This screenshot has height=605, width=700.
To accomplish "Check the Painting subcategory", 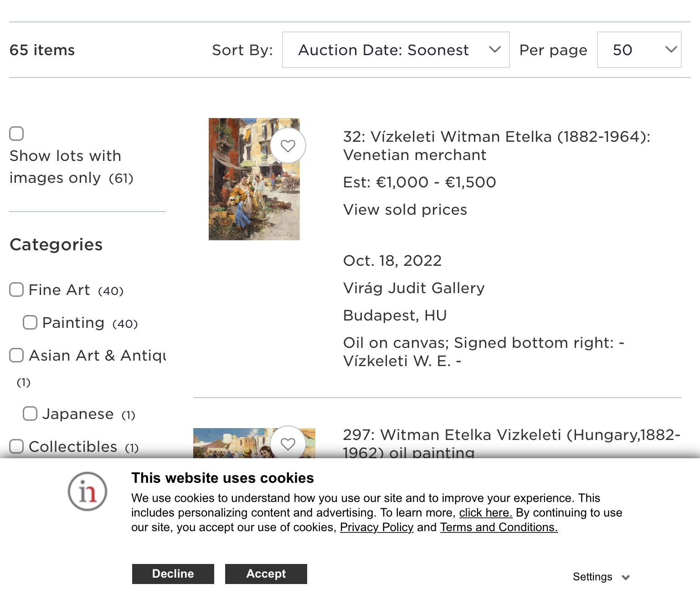I will [x=31, y=322].
